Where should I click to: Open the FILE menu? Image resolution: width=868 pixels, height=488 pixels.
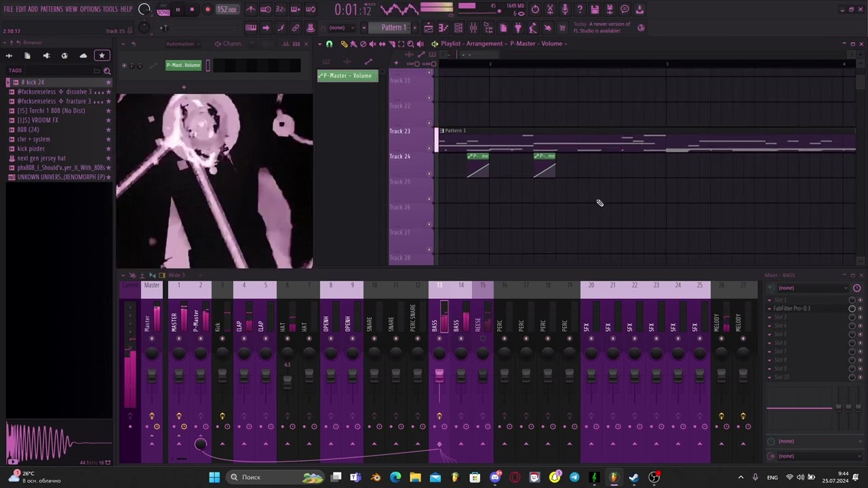coord(8,9)
